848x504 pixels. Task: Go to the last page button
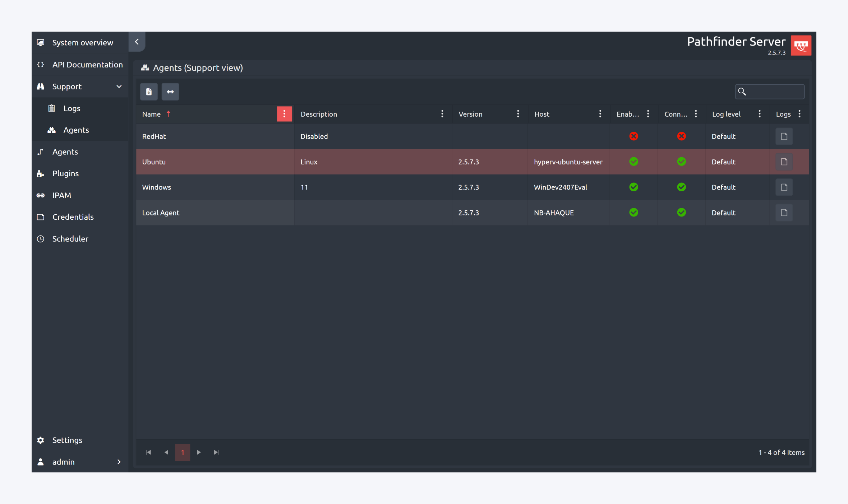pyautogui.click(x=216, y=452)
